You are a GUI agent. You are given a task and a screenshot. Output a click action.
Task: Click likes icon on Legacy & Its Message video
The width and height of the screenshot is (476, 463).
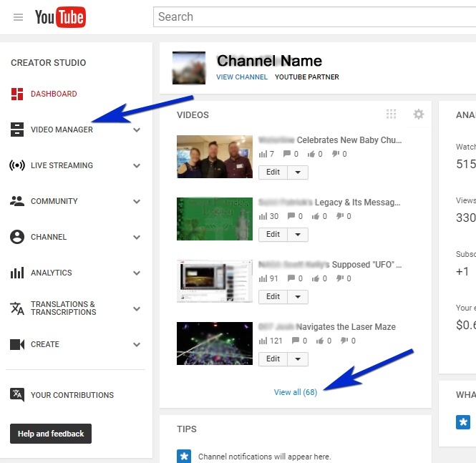[316, 216]
